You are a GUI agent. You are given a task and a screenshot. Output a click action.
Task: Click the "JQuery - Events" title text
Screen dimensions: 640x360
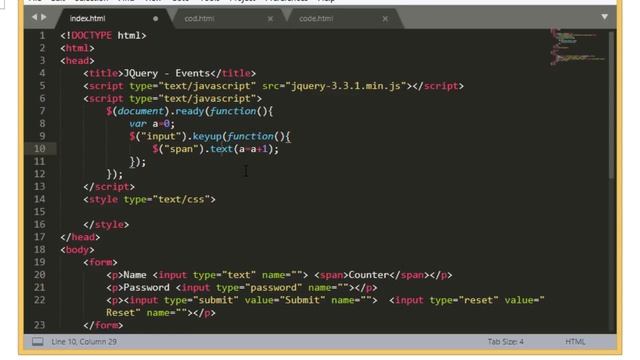(167, 73)
